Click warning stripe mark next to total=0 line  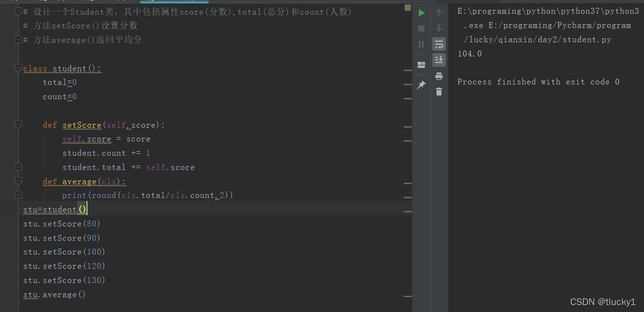coord(408,84)
